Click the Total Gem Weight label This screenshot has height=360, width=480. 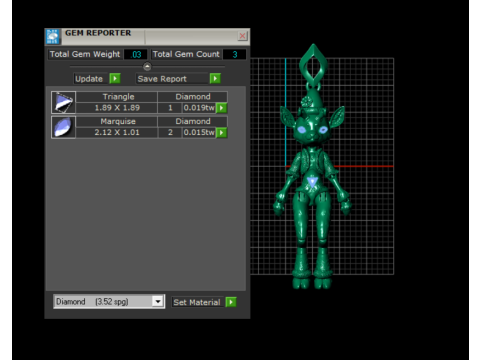85,54
